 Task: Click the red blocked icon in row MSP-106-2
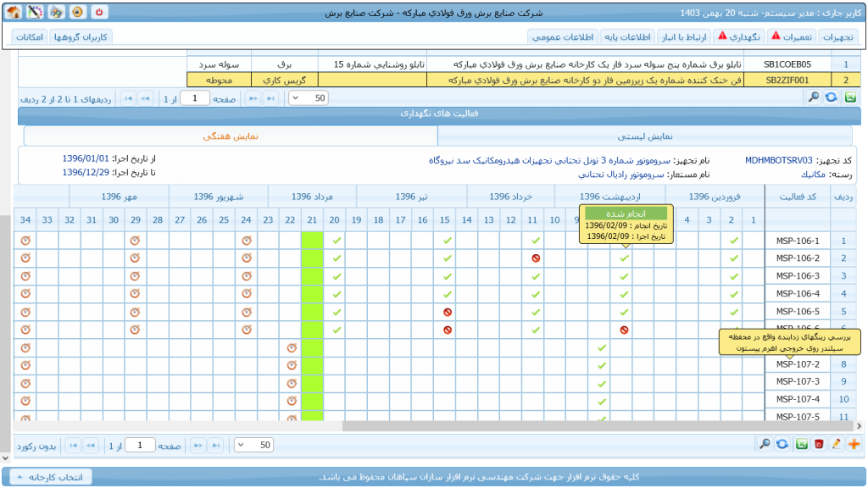535,258
